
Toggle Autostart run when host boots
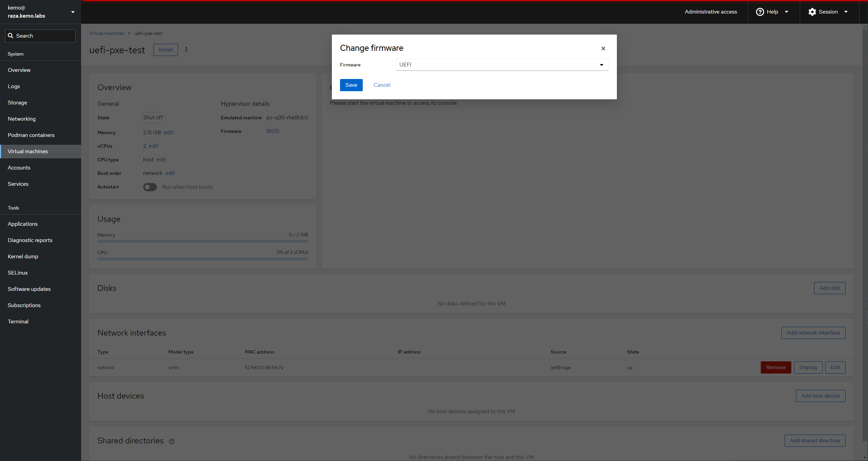pyautogui.click(x=150, y=187)
